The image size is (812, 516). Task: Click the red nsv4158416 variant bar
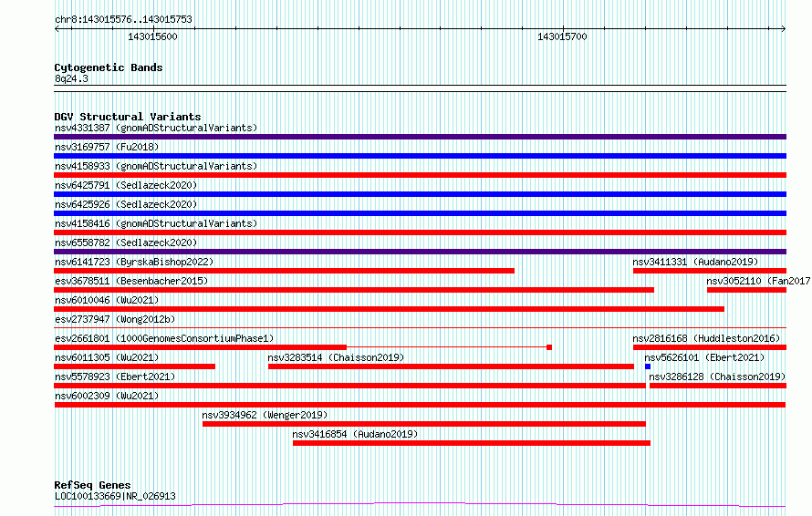point(420,232)
